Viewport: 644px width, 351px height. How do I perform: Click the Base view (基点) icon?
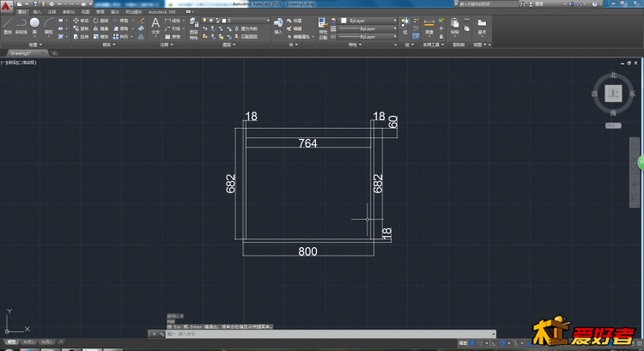click(482, 26)
